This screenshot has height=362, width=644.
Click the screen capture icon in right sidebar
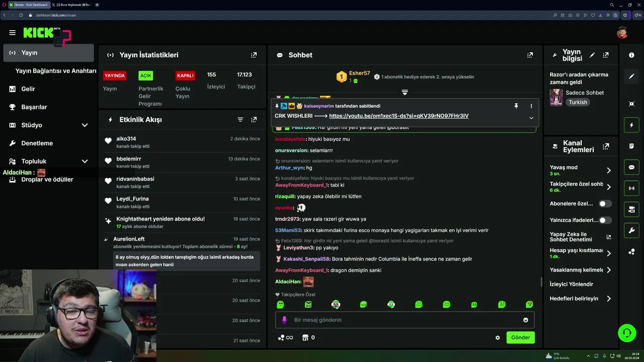point(631,104)
